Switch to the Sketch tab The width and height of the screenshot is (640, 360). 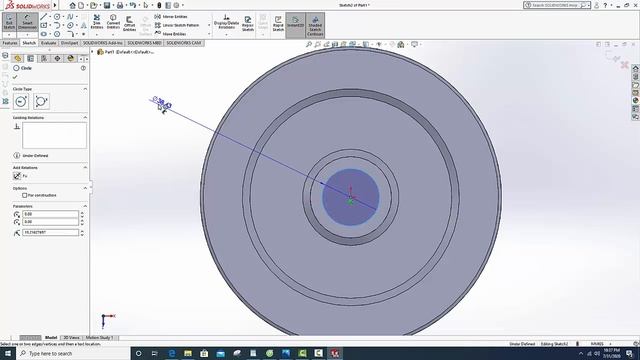click(29, 43)
